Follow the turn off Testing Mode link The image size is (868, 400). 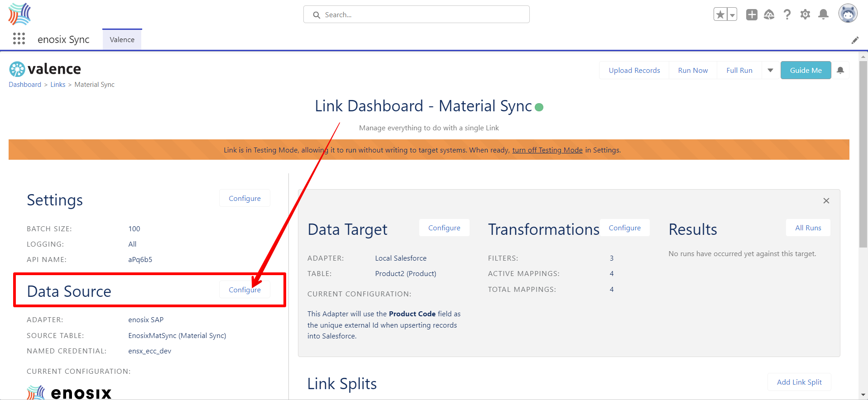point(547,150)
